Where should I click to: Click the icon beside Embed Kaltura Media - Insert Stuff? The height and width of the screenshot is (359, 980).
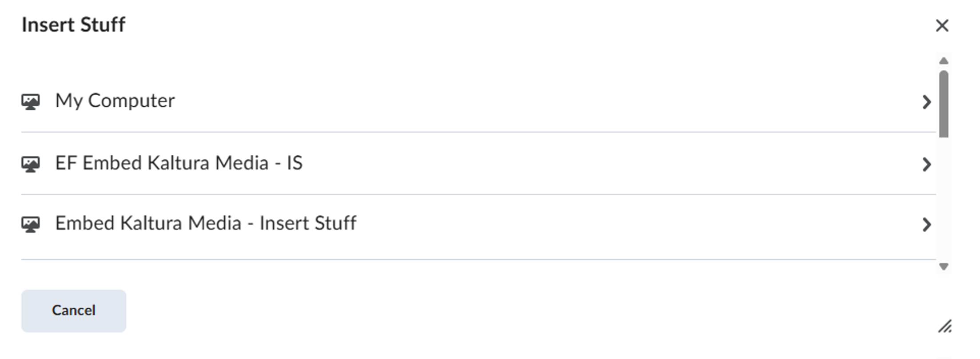click(31, 224)
